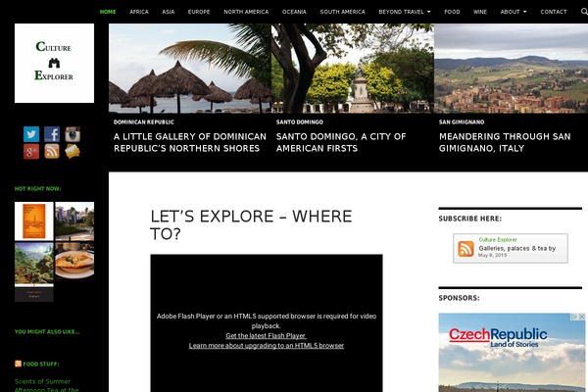Image resolution: width=588 pixels, height=392 pixels.
Task: Open the orange book cover thumbnail
Action: [x=33, y=220]
